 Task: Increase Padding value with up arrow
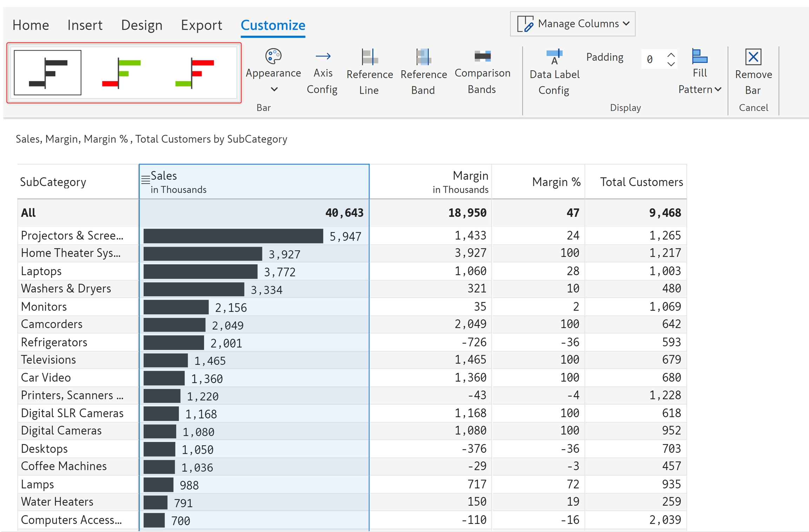pyautogui.click(x=671, y=55)
